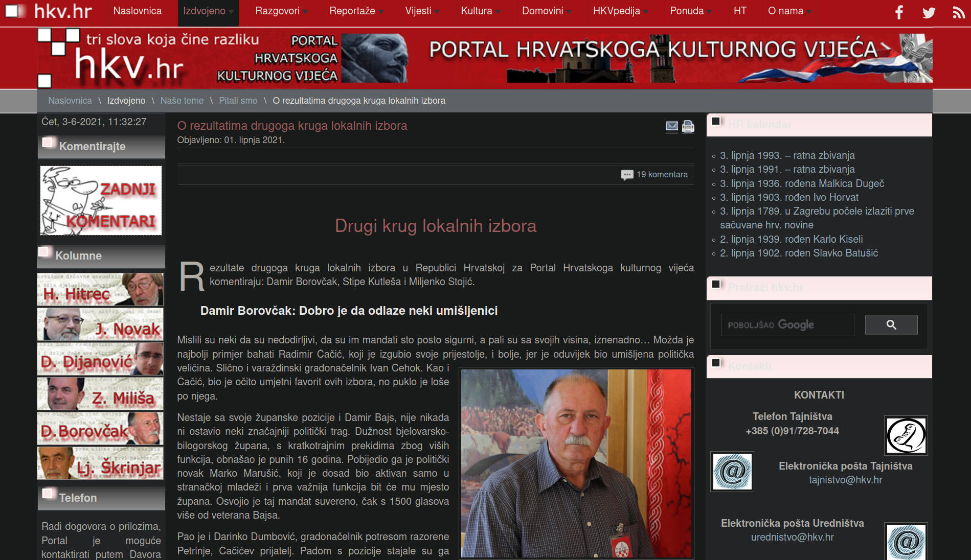
Task: Print the article using printer icon
Action: (688, 126)
